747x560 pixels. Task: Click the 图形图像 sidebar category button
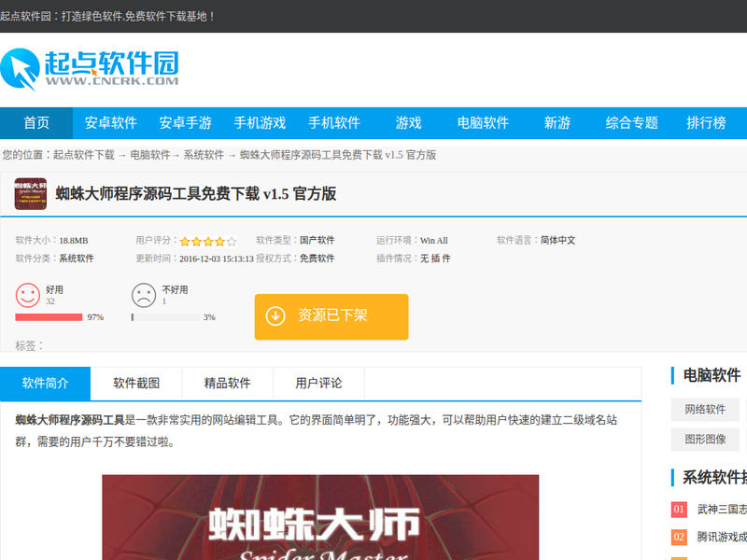[705, 439]
